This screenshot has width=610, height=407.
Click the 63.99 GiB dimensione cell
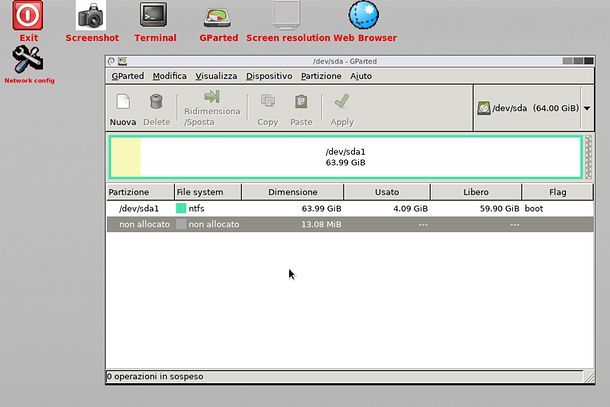(x=321, y=209)
